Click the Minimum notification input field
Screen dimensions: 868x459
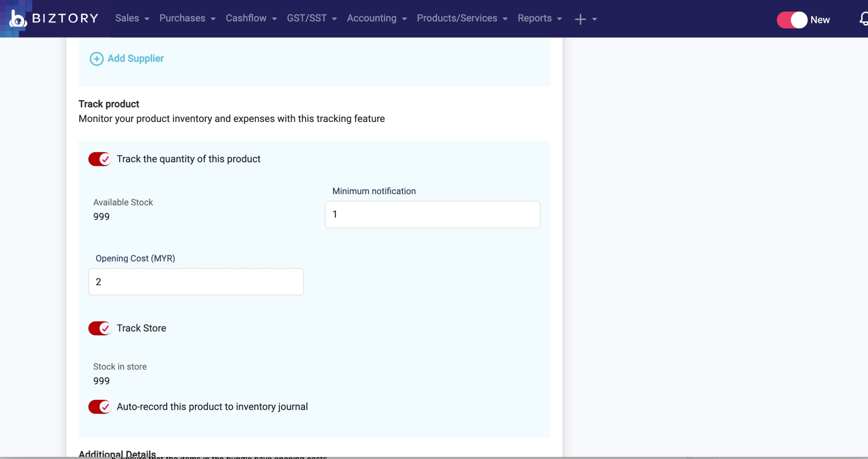pos(432,214)
